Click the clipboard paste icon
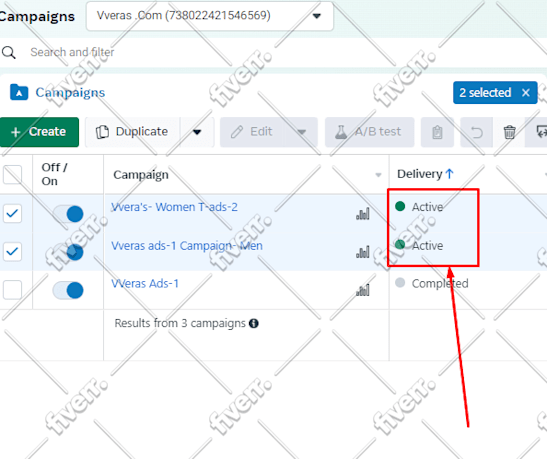This screenshot has width=547, height=459. (x=437, y=132)
